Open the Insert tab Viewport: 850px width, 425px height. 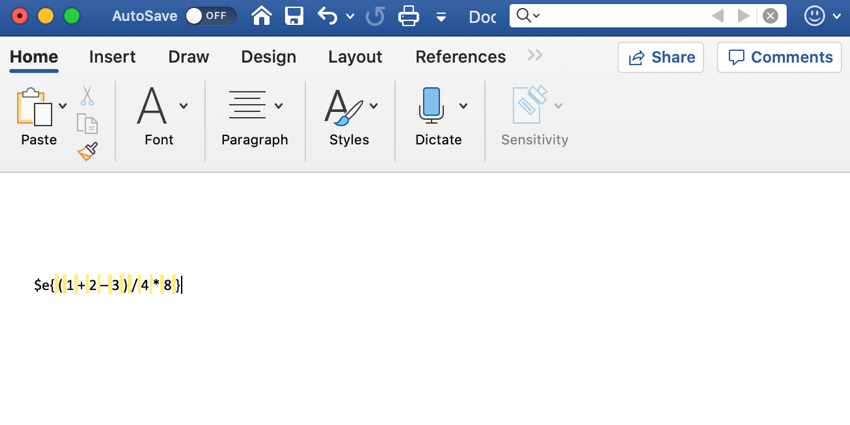tap(112, 57)
